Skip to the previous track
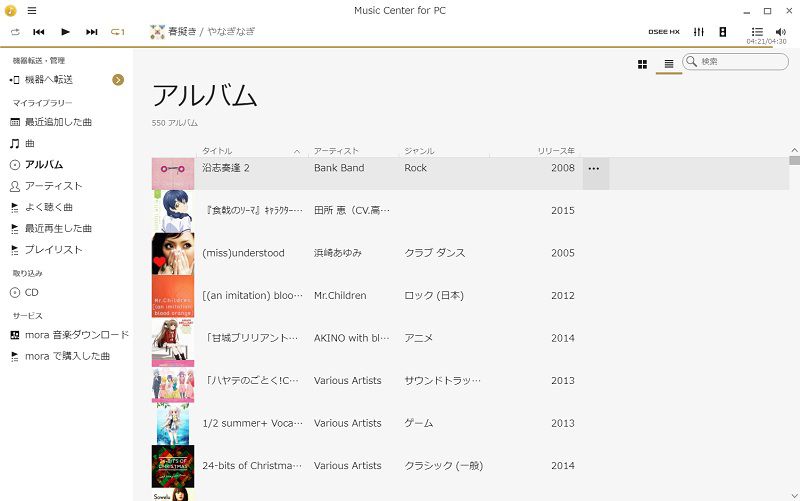 [39, 32]
